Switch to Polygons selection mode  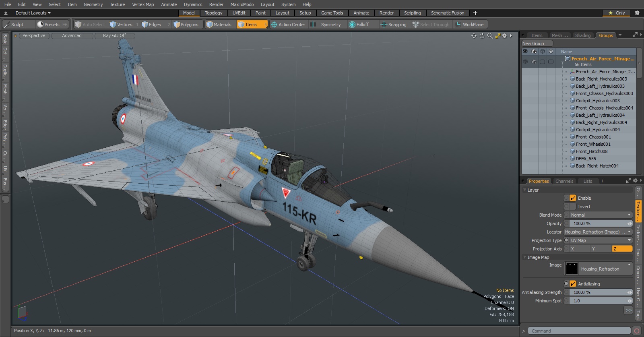pyautogui.click(x=188, y=25)
